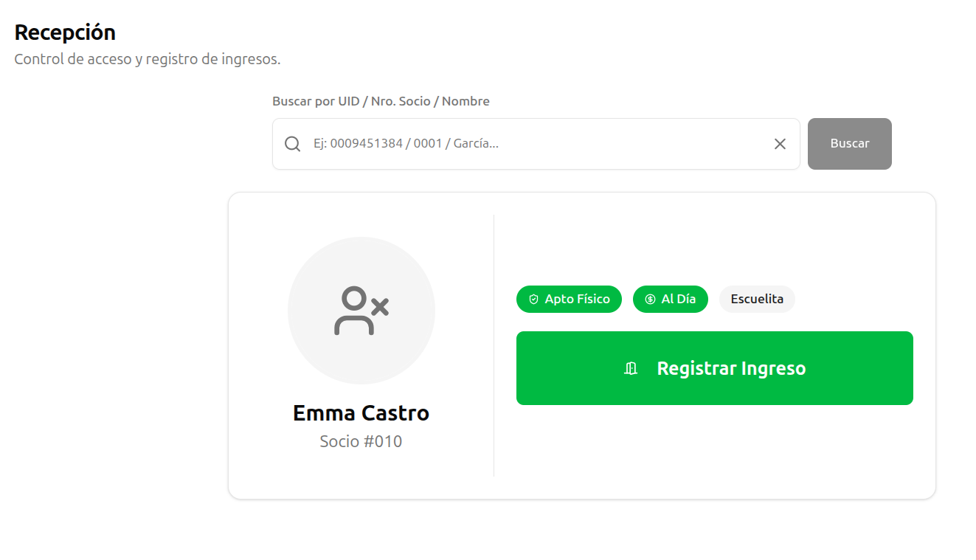Click the Buscar por UID / Nro. Socio / Nombre label
Image resolution: width=976 pixels, height=560 pixels.
[x=381, y=101]
